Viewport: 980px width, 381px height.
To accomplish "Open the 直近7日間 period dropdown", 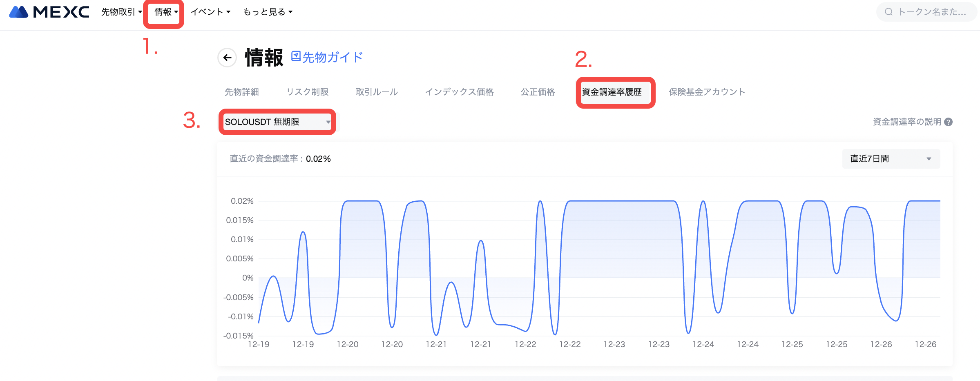I will (x=891, y=159).
